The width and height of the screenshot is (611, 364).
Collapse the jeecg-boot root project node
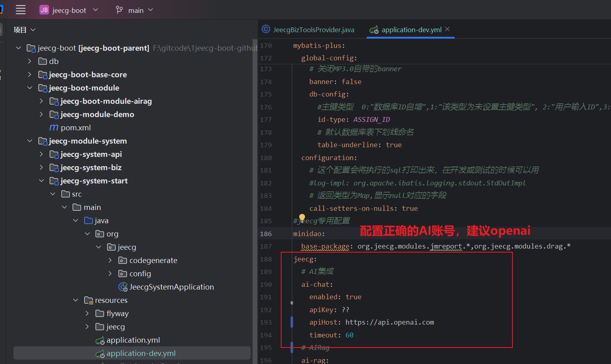[19, 48]
